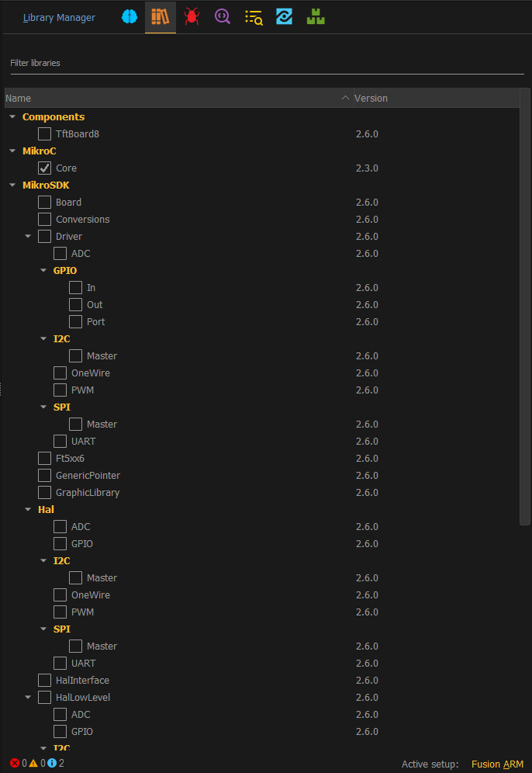Screen dimensions: 532x773
Task: Click the Name column sort arrow
Action: tap(345, 98)
